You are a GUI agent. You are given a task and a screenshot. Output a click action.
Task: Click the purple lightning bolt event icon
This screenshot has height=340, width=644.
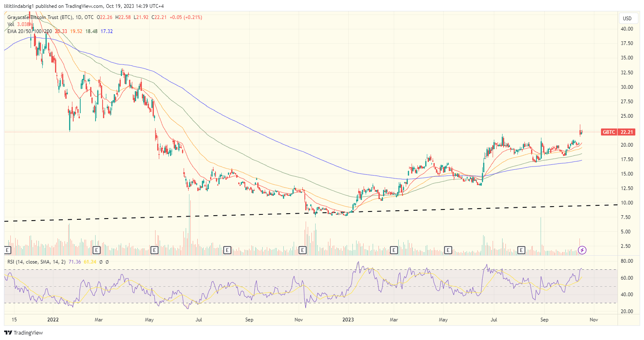[x=582, y=250]
